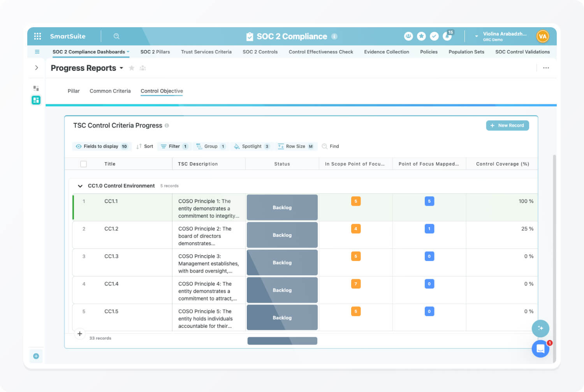Image resolution: width=584 pixels, height=392 pixels.
Task: Click the star favorites icon in header
Action: pyautogui.click(x=421, y=36)
